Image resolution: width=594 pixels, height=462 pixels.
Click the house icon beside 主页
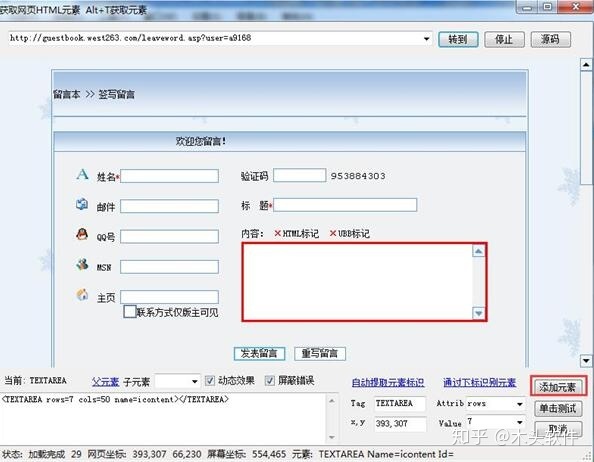tap(82, 294)
